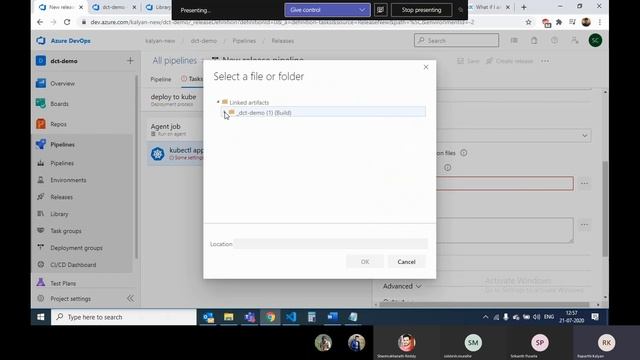Reload the browser page
Viewport: 640px width, 360px height.
coord(67,22)
